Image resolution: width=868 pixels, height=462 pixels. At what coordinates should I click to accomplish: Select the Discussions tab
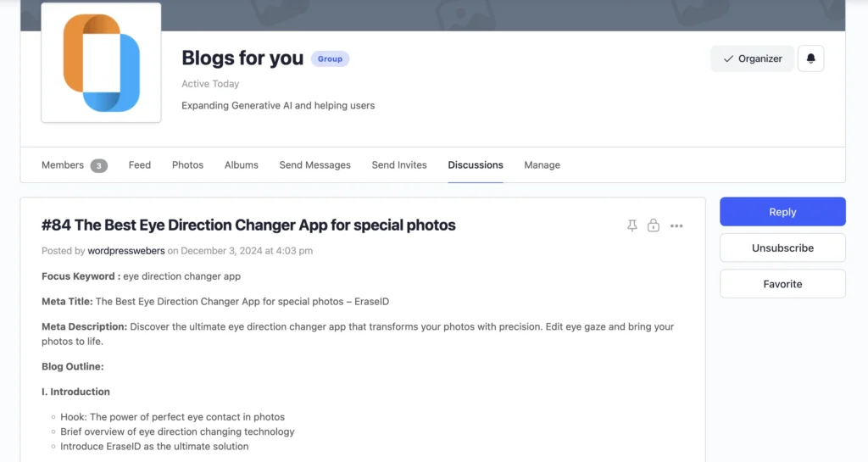click(x=476, y=165)
